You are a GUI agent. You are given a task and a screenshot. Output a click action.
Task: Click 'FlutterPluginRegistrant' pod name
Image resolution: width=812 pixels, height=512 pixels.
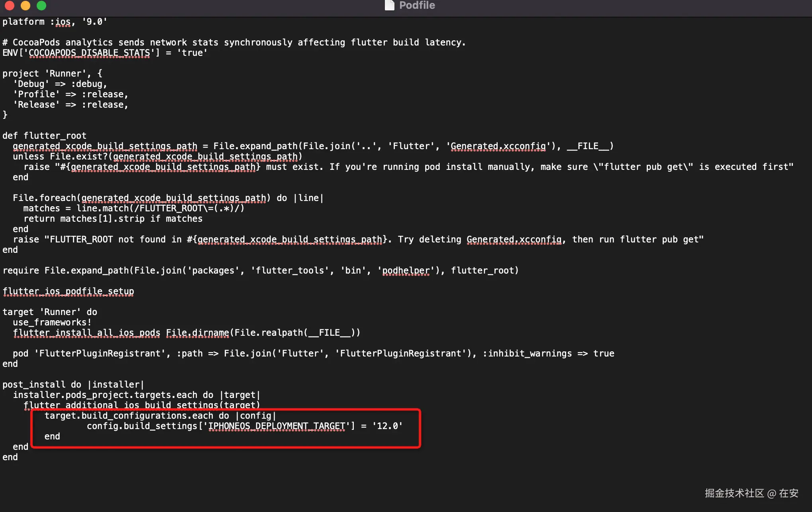(x=100, y=354)
